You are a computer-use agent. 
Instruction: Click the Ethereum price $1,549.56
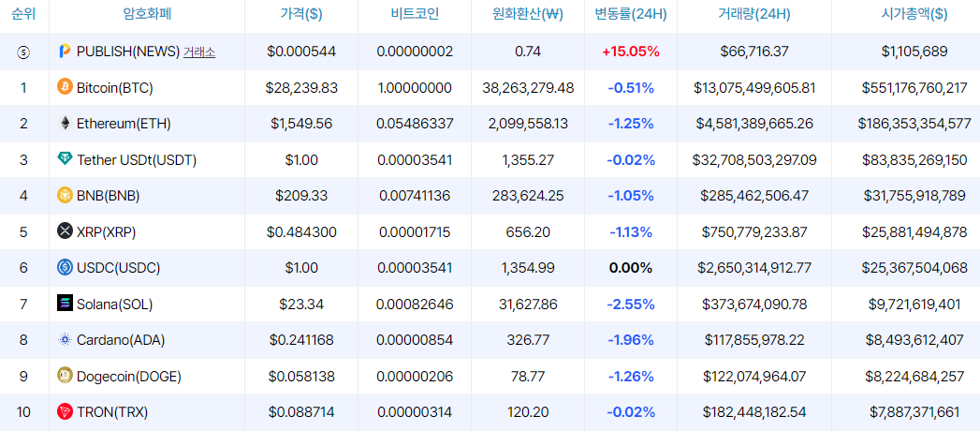301,124
